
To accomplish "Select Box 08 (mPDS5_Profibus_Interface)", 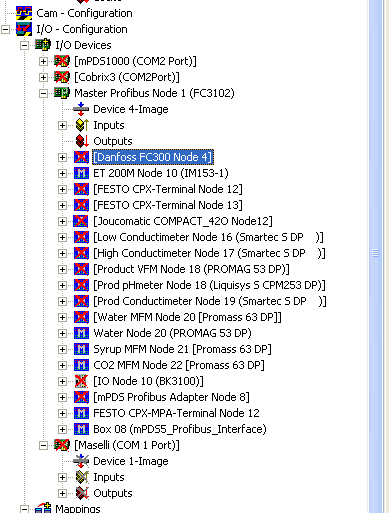I will [180, 429].
